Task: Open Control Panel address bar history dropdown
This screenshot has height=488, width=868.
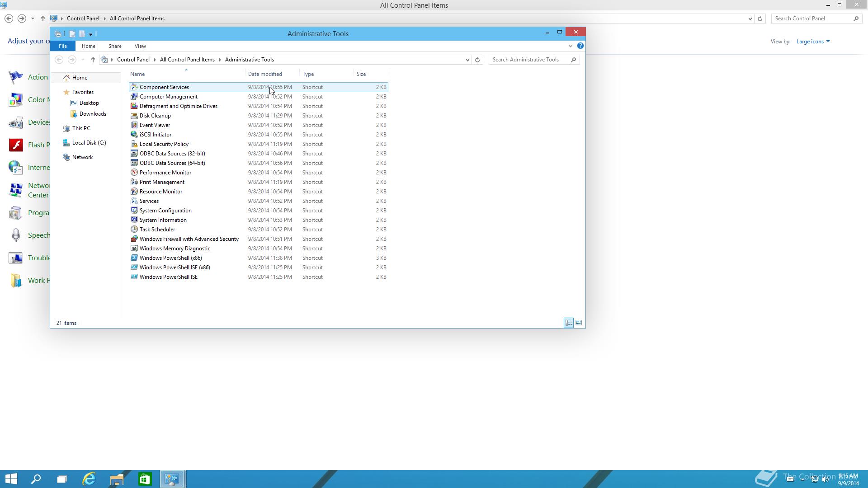Action: pos(750,19)
